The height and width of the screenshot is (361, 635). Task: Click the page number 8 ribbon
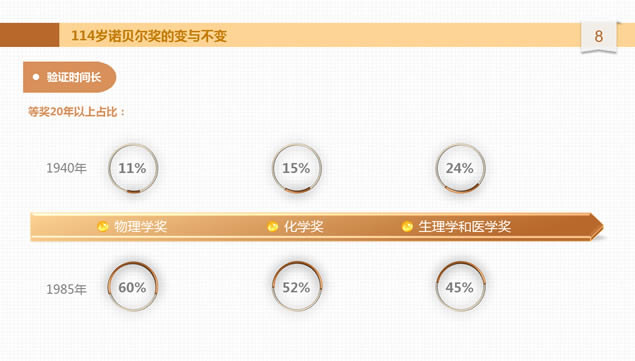tap(599, 37)
